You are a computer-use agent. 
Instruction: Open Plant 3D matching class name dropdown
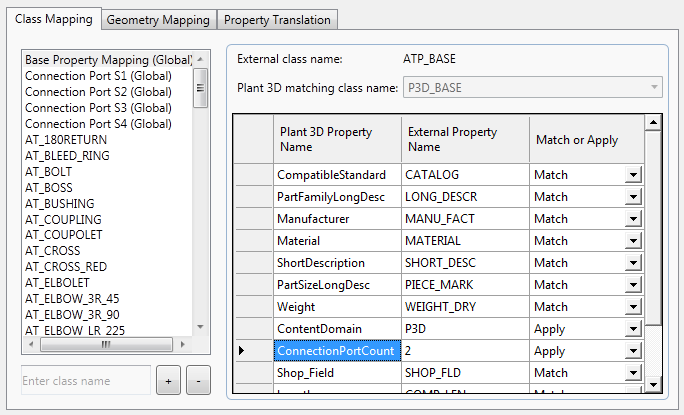coord(654,88)
